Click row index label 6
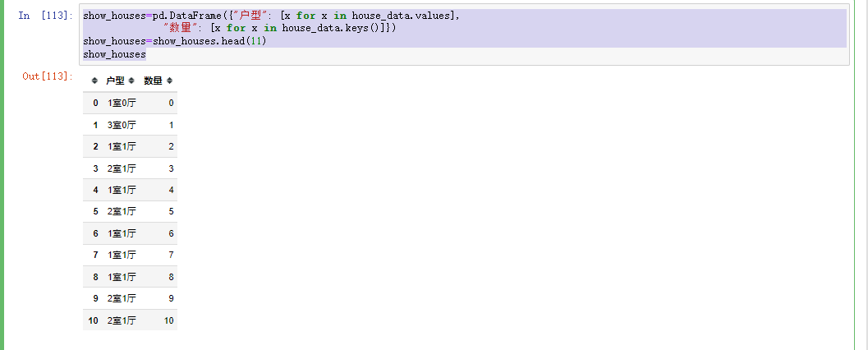 coord(96,233)
